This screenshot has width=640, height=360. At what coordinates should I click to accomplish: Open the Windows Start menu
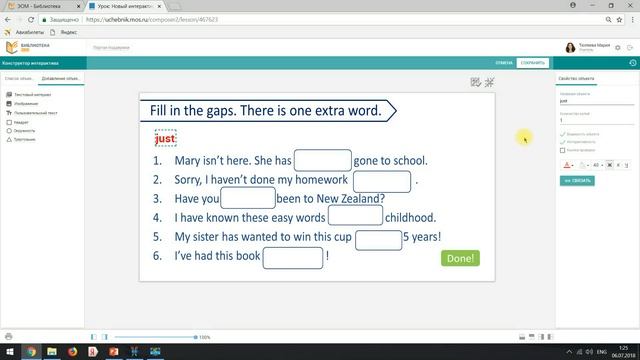pos(10,351)
